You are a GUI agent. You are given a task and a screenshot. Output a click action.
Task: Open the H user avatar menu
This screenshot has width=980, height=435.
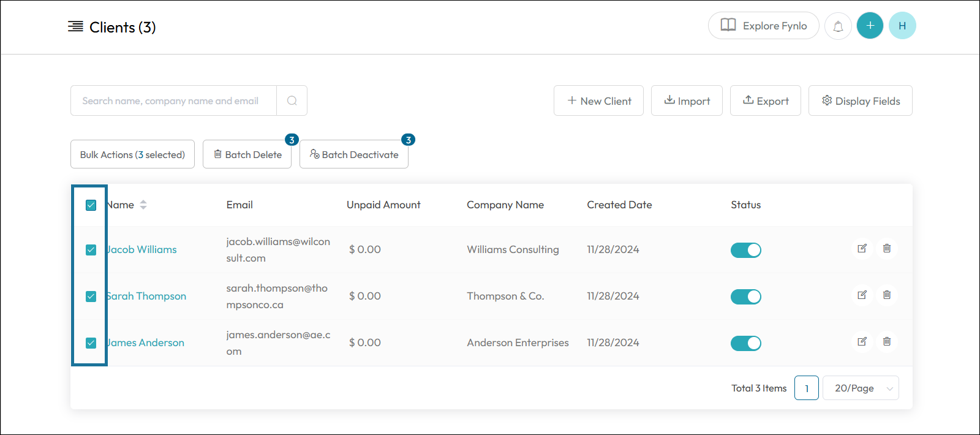coord(902,26)
